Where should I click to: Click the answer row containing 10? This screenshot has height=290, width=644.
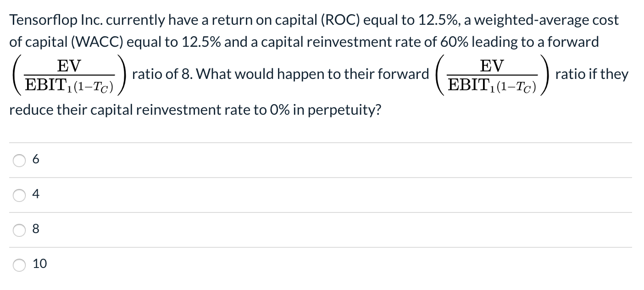coord(183,265)
